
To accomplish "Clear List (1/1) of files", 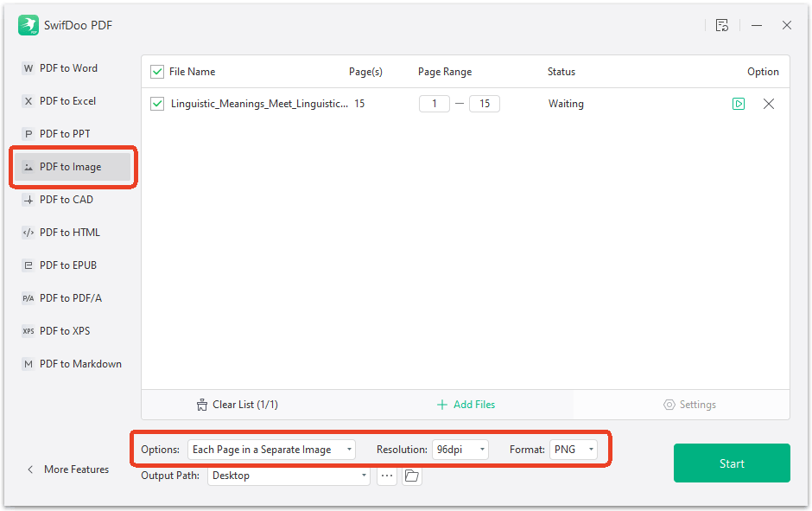I will [x=238, y=405].
